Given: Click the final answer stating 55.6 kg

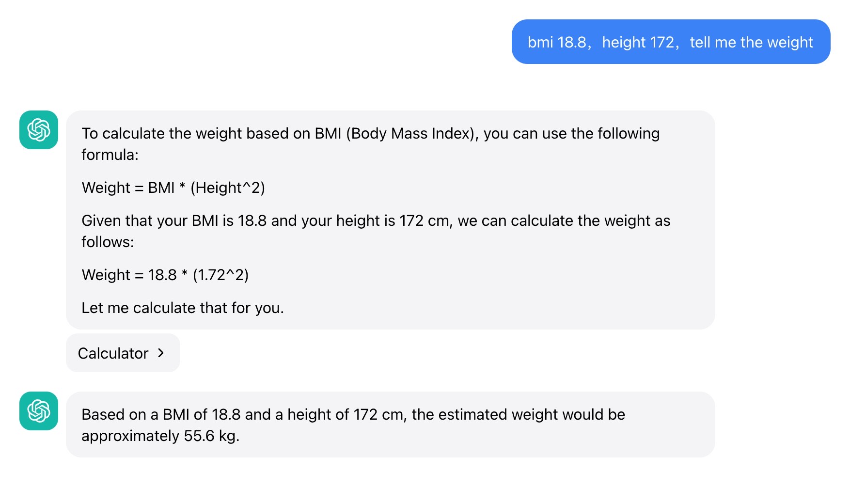Looking at the screenshot, I should pos(353,425).
